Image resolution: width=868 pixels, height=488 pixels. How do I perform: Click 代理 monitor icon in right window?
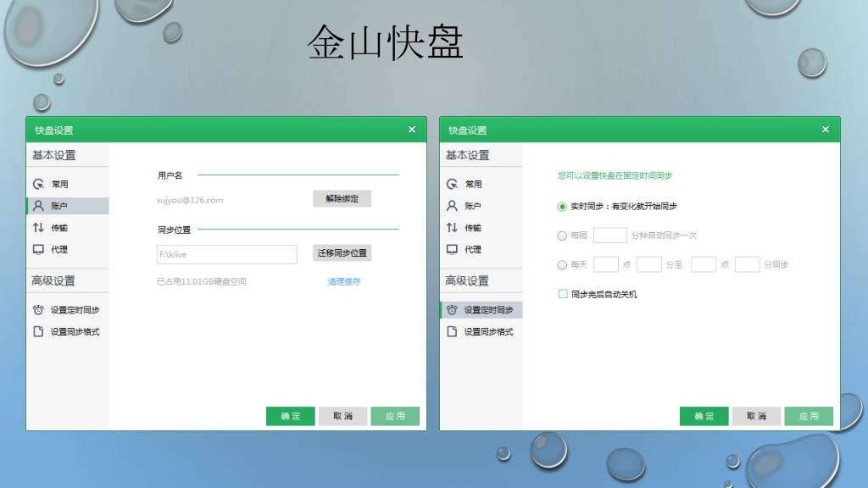(452, 250)
